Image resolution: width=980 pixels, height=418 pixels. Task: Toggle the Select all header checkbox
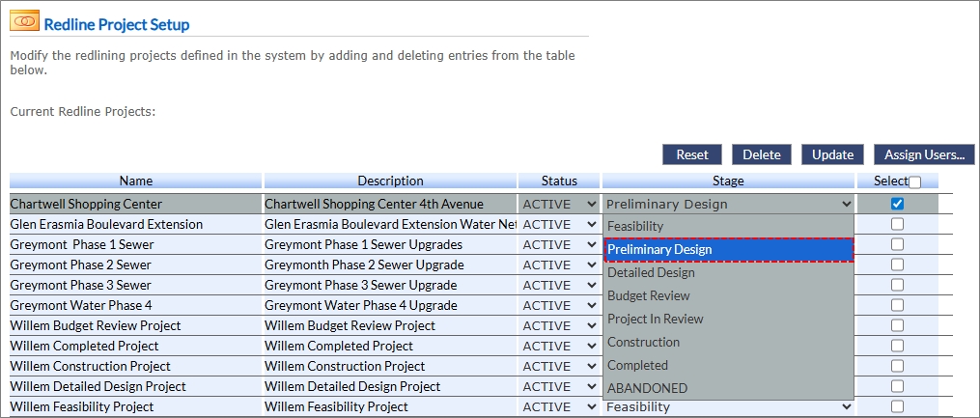[x=914, y=181]
